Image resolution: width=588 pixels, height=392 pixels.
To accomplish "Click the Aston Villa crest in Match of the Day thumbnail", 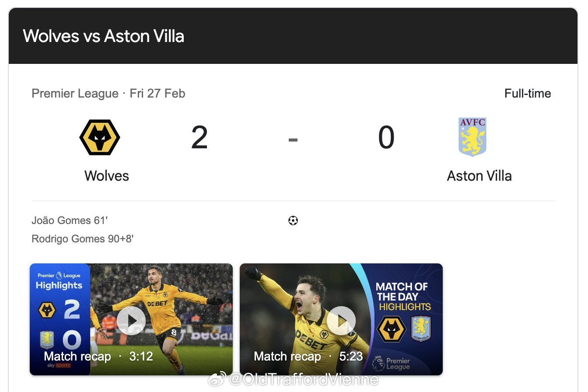I will [421, 329].
